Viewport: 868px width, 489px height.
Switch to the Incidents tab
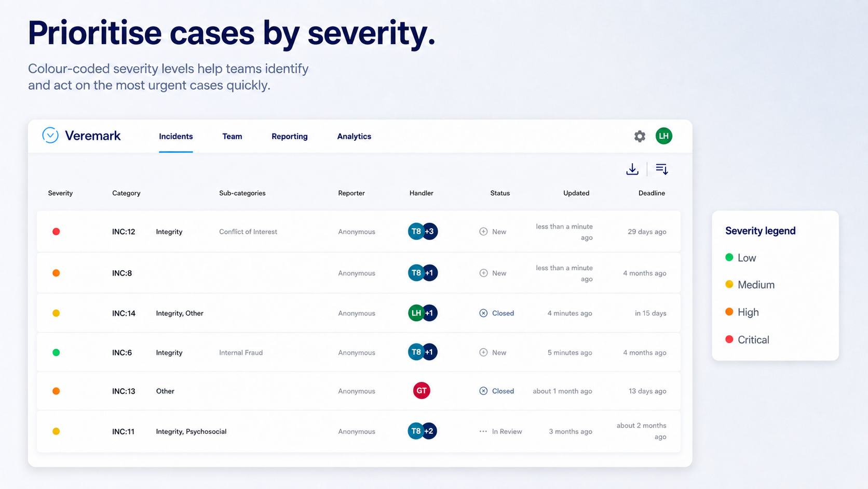click(176, 136)
